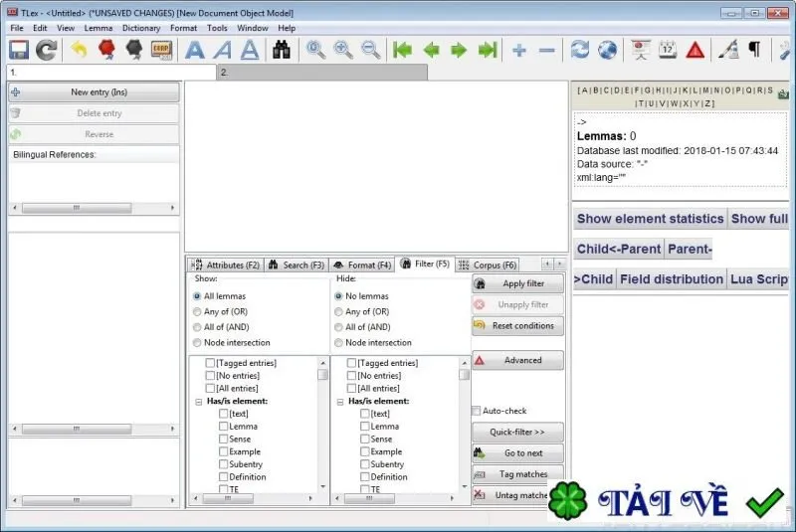Click the blue plus icon in the toolbar

coord(519,50)
